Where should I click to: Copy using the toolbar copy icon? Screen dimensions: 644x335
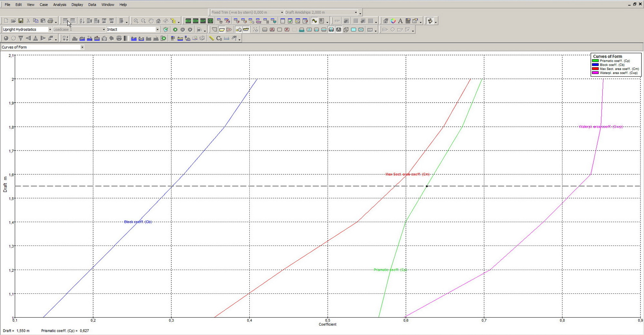click(35, 21)
